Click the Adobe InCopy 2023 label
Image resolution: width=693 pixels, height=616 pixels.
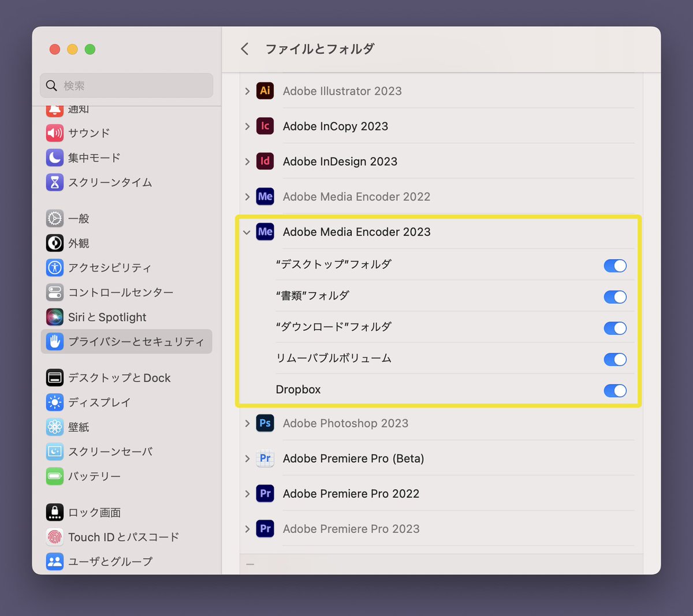tap(336, 126)
